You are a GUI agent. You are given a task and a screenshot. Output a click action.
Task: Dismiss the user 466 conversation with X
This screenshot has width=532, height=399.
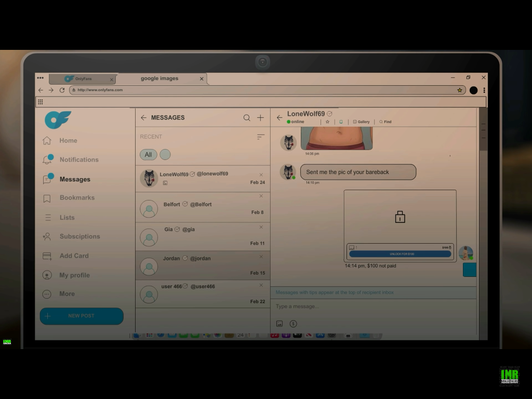click(x=261, y=285)
